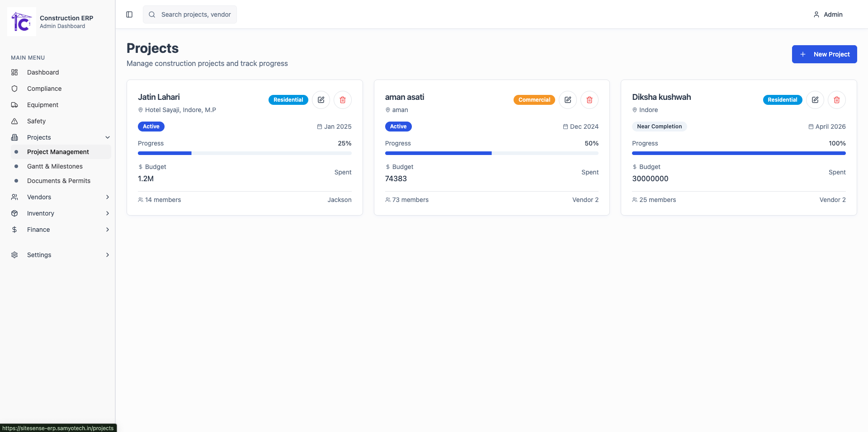Click the search magnifier icon

152,14
